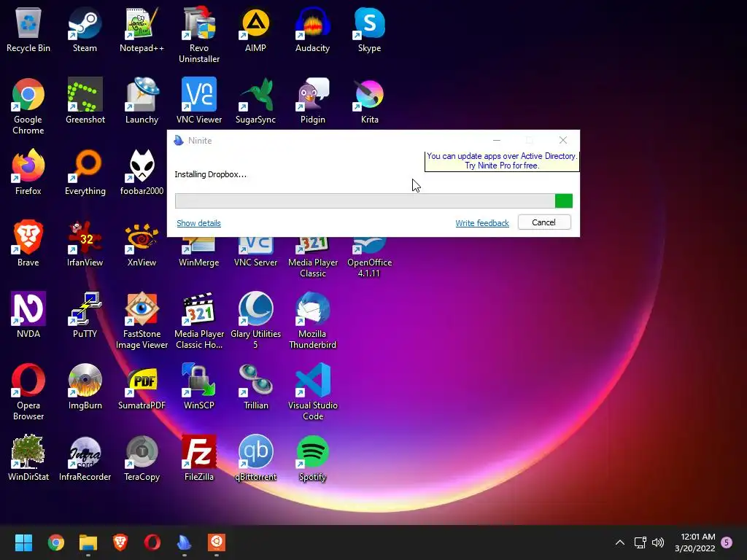Select the OpenOffice 4.1.11 icon
This screenshot has width=747, height=560.
(x=369, y=257)
